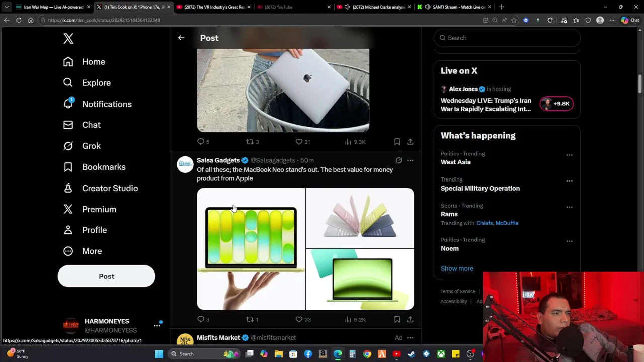644x362 pixels.
Task: Open the Explore section
Action: point(87,83)
